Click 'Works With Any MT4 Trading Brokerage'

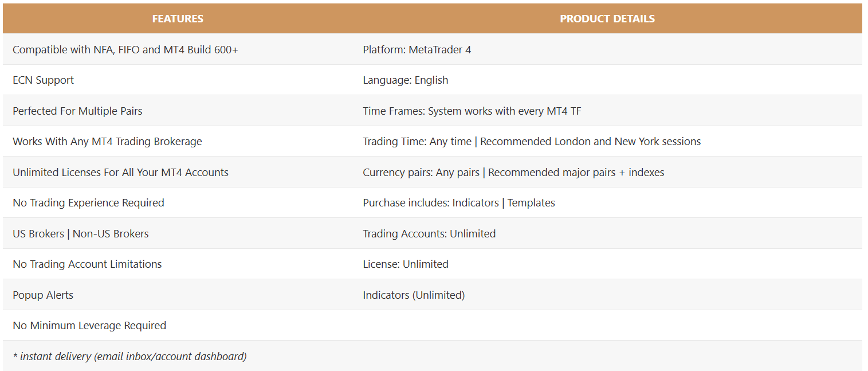tap(107, 141)
